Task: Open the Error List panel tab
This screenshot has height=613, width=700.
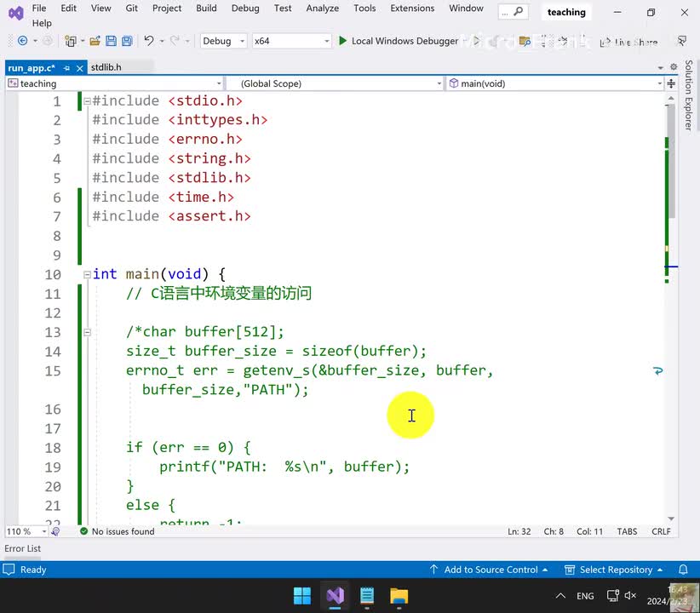Action: pyautogui.click(x=22, y=548)
